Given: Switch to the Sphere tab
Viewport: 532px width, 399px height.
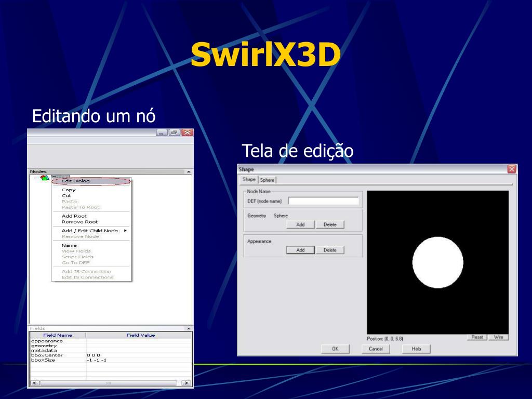Looking at the screenshot, I should click(267, 180).
